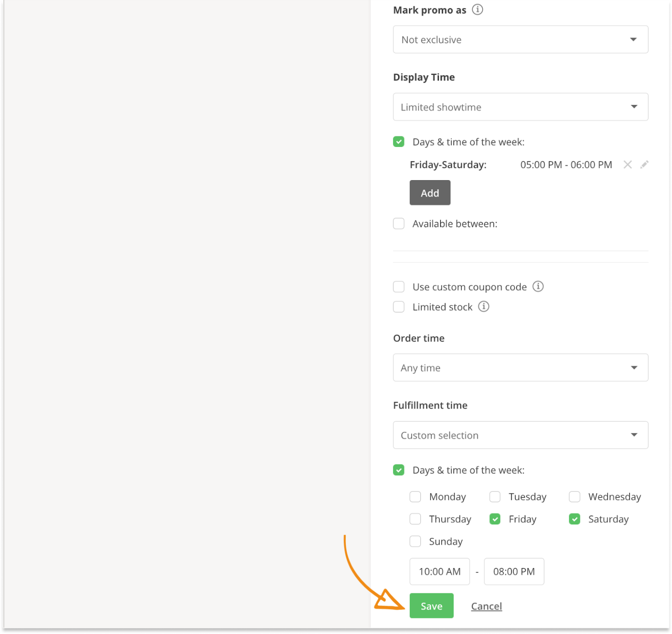Click the green Save button
672x634 pixels.
click(x=431, y=606)
